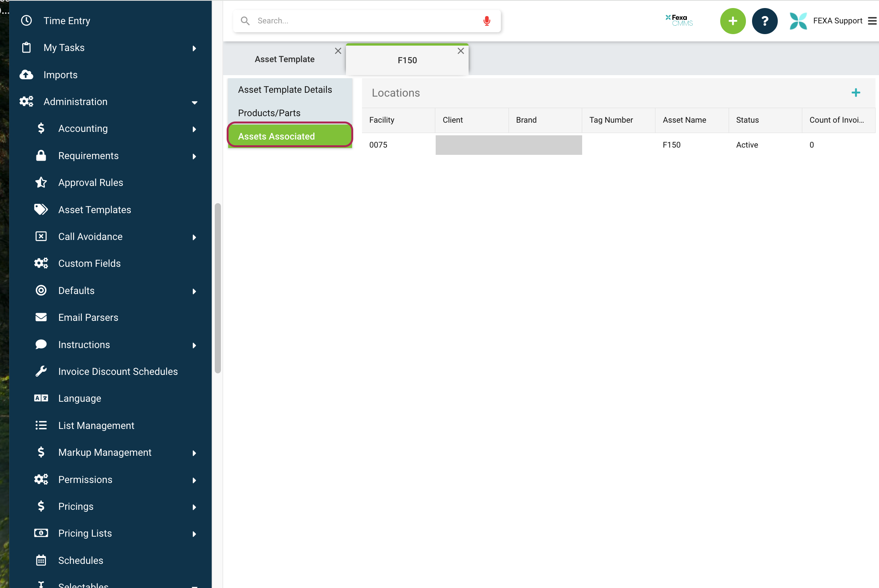Close the F150 tab
Image resolution: width=879 pixels, height=588 pixels.
(x=461, y=51)
